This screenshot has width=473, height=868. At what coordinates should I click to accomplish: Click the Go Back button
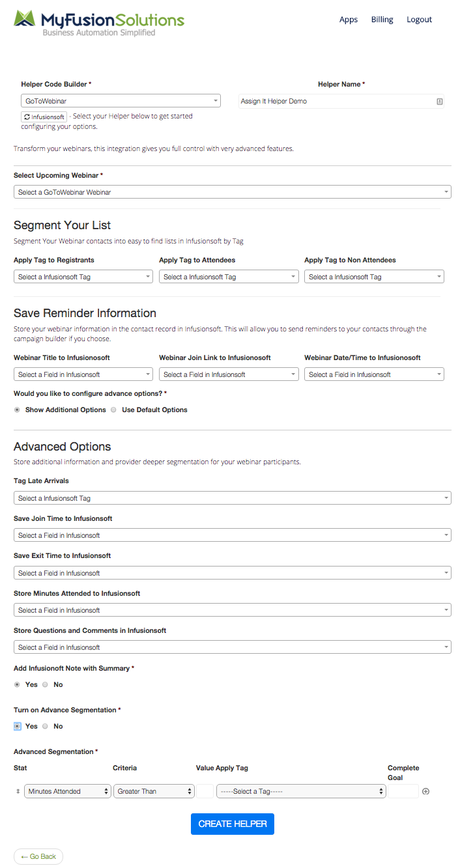38,856
